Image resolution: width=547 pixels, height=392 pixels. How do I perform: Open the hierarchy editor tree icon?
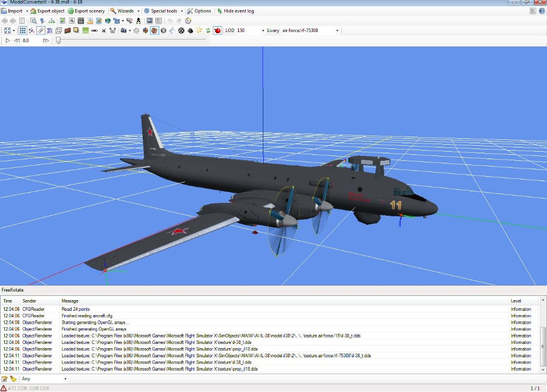coord(52,21)
